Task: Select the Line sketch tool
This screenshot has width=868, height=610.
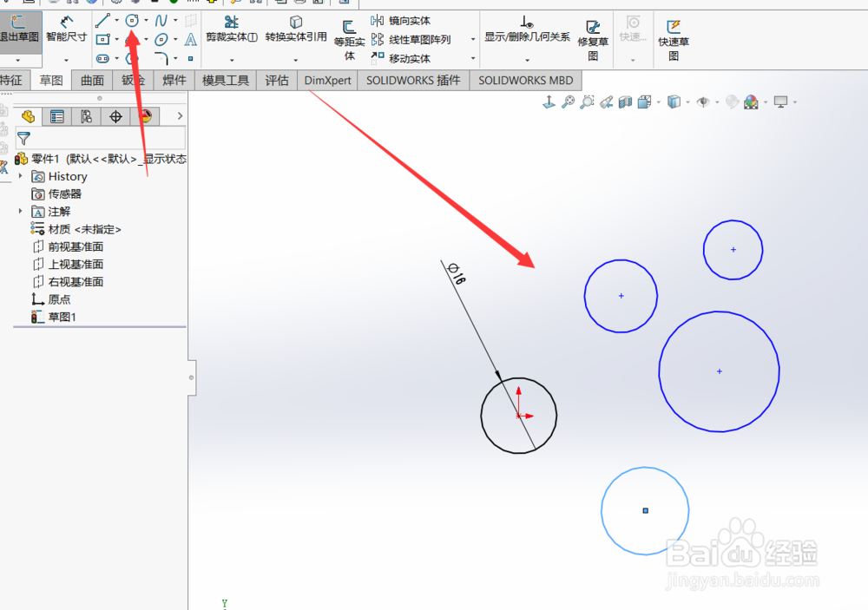Action: pyautogui.click(x=102, y=21)
